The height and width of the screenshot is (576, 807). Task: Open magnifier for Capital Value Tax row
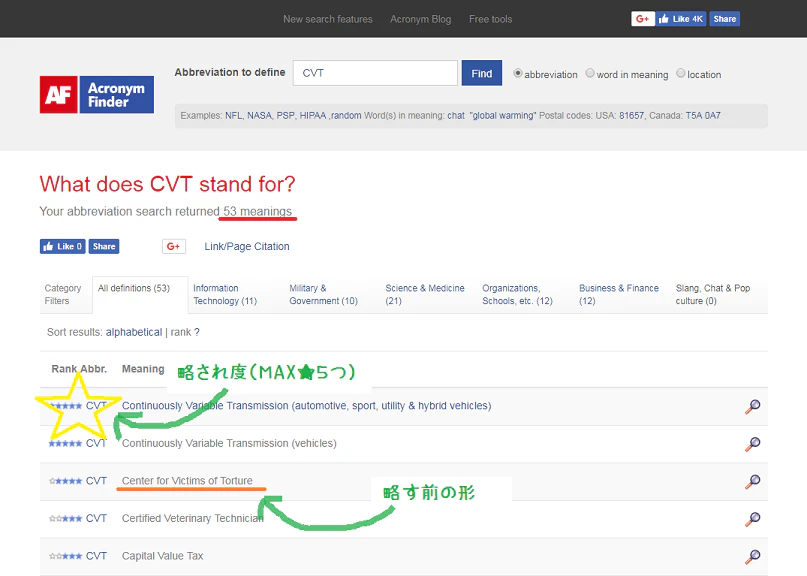click(x=752, y=556)
